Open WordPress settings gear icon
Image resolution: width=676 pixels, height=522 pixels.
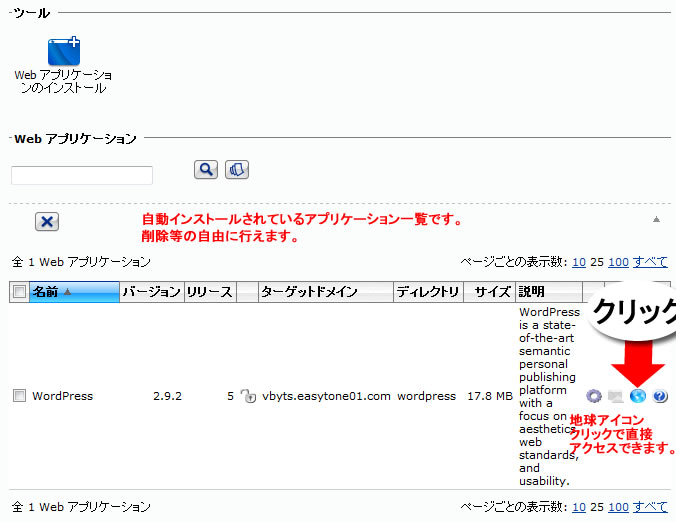(594, 397)
